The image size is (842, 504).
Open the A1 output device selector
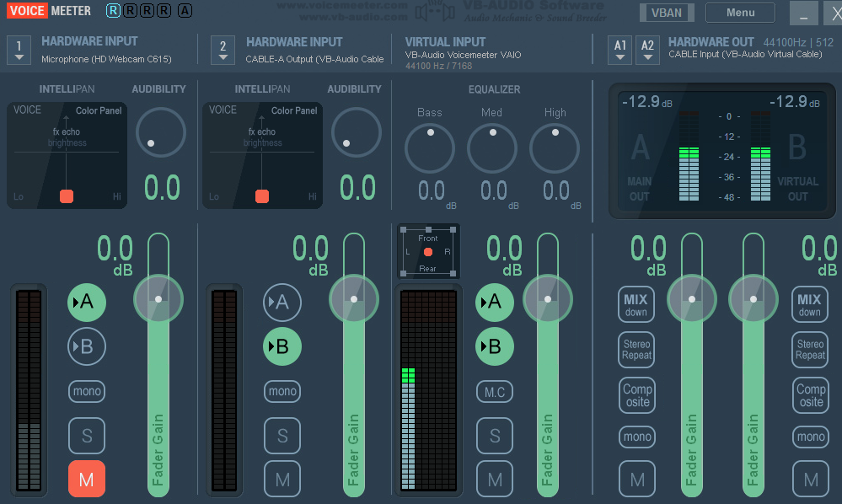[x=620, y=50]
